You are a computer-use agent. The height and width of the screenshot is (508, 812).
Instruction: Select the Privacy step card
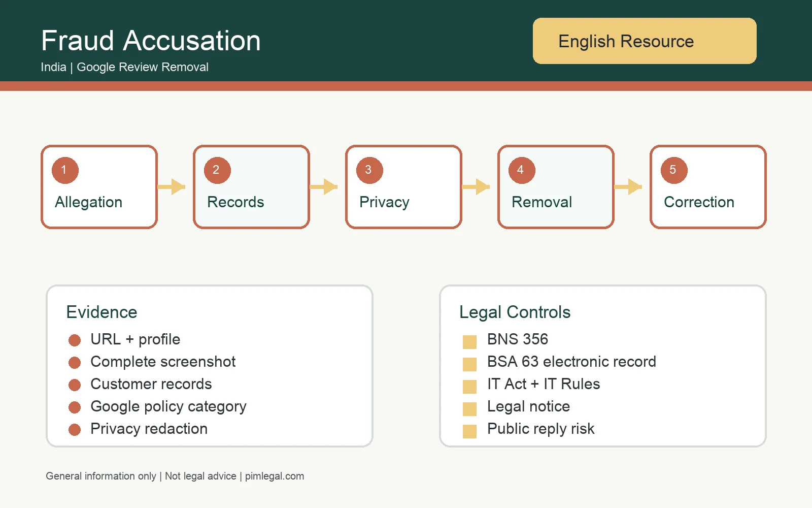click(403, 187)
